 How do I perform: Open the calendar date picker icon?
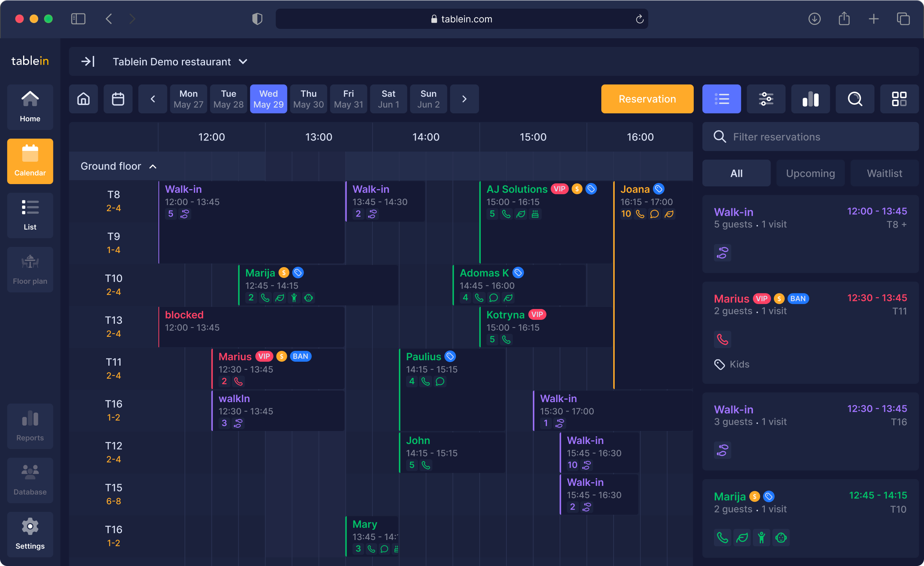pos(118,99)
